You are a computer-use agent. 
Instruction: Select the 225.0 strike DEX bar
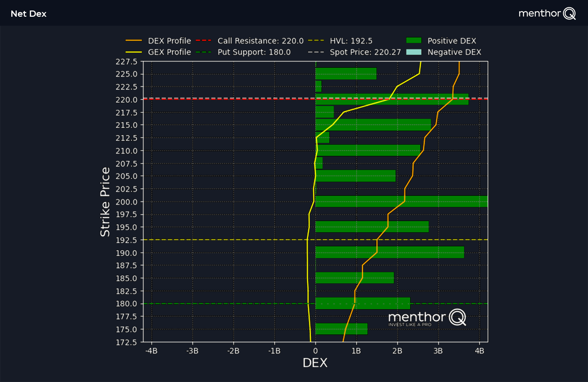point(346,74)
